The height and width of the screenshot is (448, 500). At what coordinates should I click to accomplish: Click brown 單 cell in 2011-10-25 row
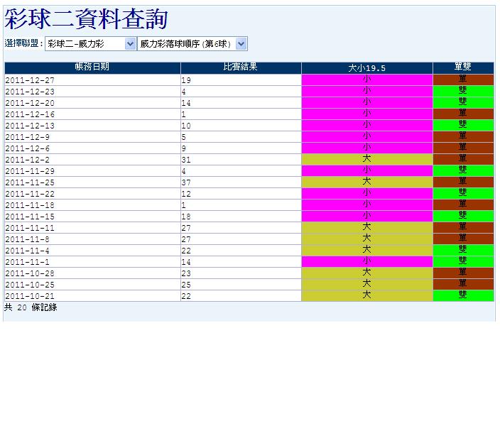click(463, 285)
